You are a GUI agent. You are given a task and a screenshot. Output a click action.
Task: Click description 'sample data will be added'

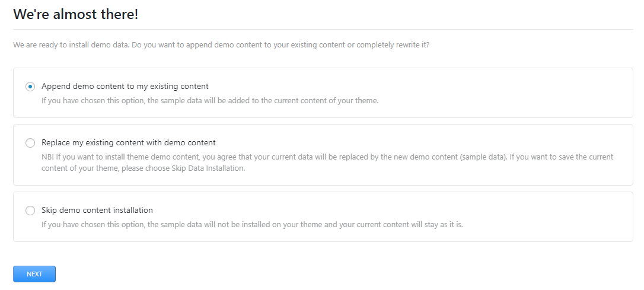(x=209, y=101)
